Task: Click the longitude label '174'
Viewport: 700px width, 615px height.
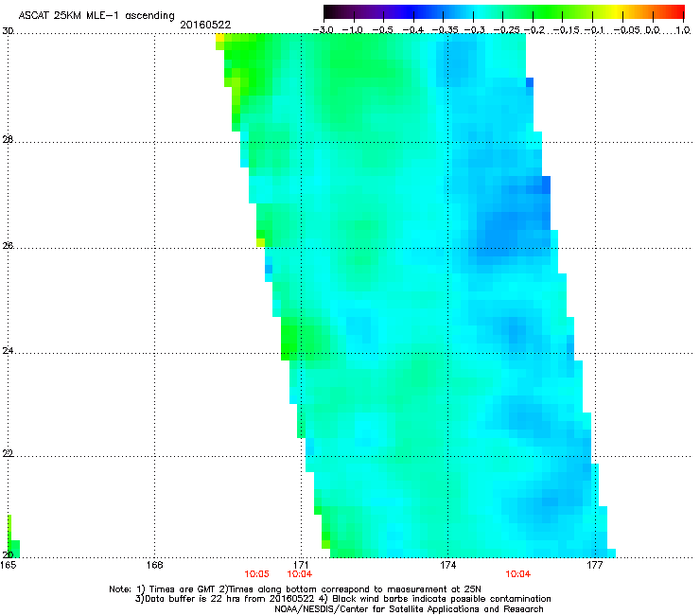Action: [x=448, y=566]
